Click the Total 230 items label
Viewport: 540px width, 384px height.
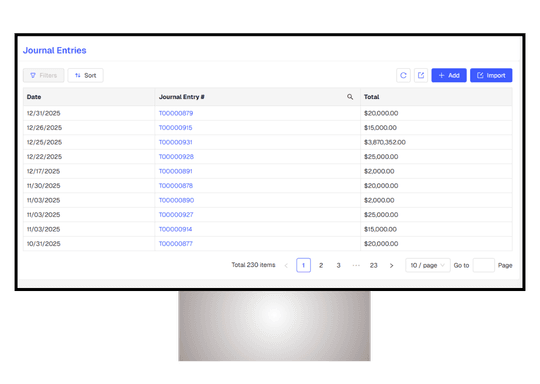[253, 265]
